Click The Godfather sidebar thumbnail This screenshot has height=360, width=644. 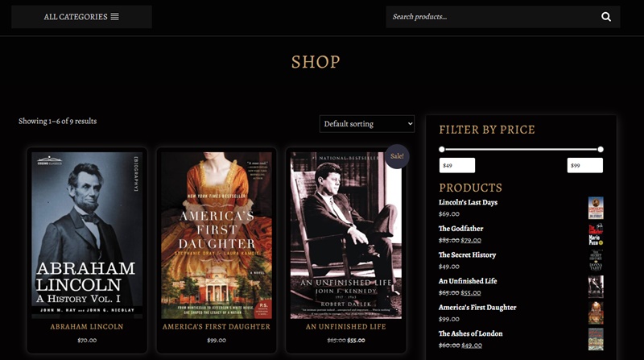pyautogui.click(x=596, y=234)
